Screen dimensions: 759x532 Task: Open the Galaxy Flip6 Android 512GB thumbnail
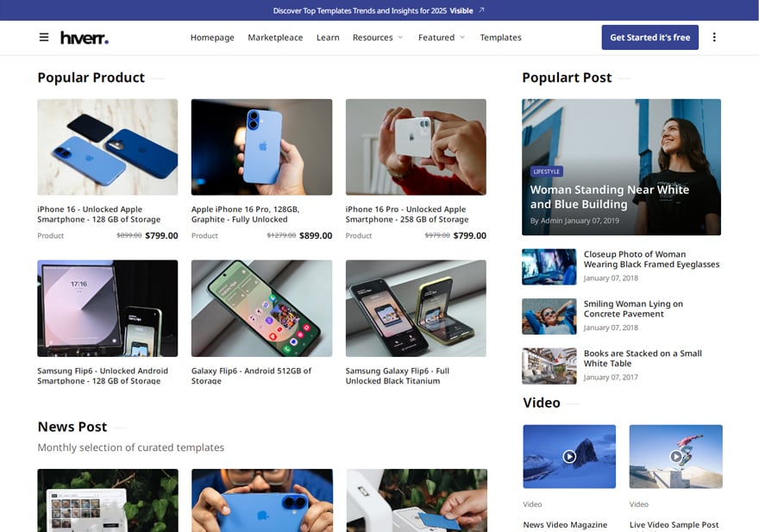click(261, 309)
